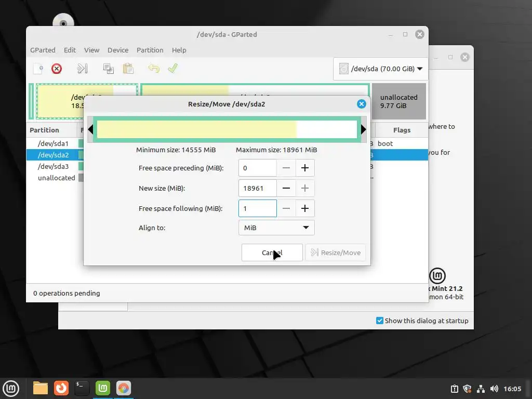Click the '0 operations pending' status text
The width and height of the screenshot is (532, 399).
[66, 293]
